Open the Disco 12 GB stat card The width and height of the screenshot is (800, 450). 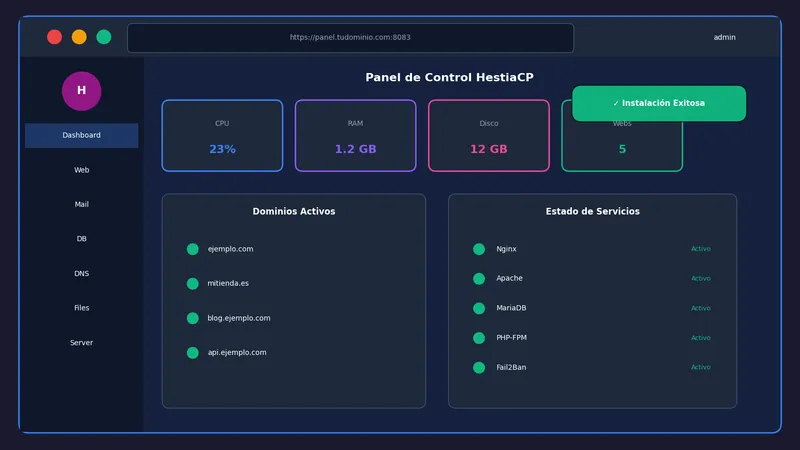click(489, 136)
